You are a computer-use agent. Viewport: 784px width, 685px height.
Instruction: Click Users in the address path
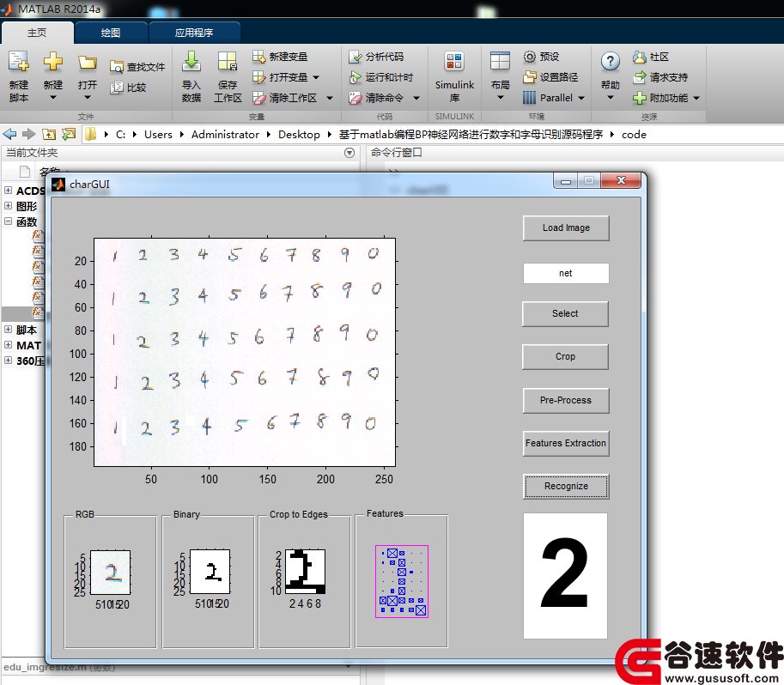(x=158, y=135)
